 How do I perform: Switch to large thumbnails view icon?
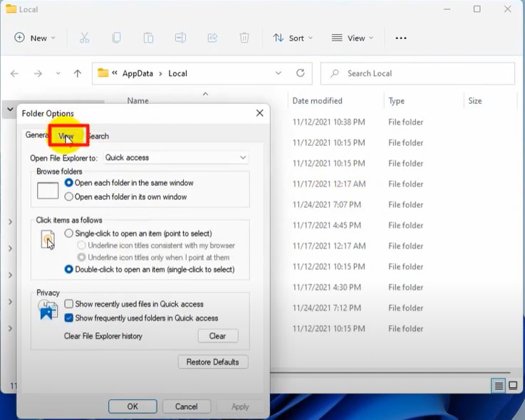[513, 386]
